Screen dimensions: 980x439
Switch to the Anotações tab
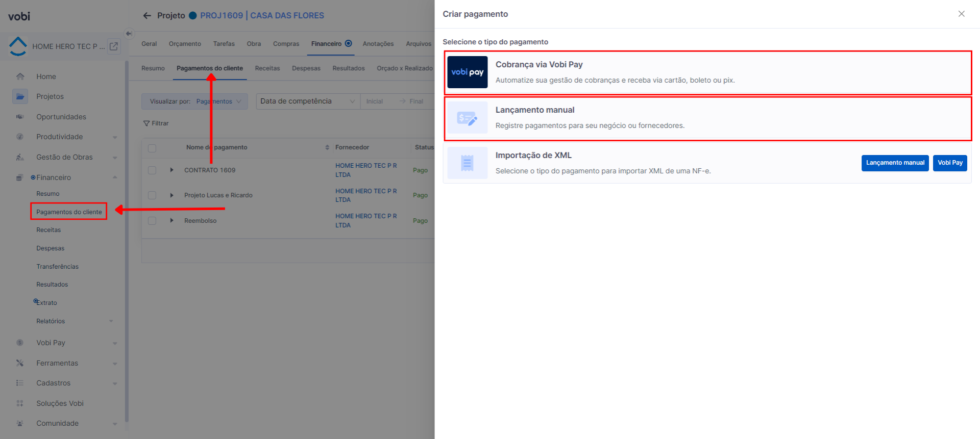pyautogui.click(x=378, y=44)
